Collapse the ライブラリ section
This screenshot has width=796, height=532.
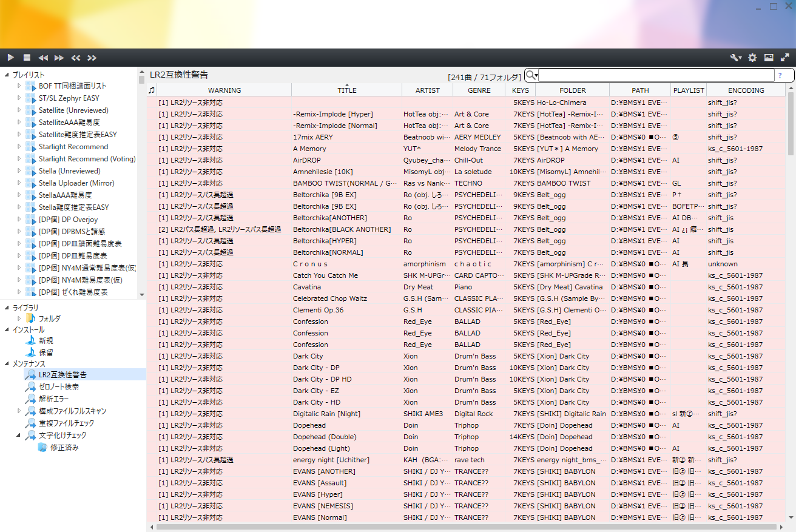point(7,308)
